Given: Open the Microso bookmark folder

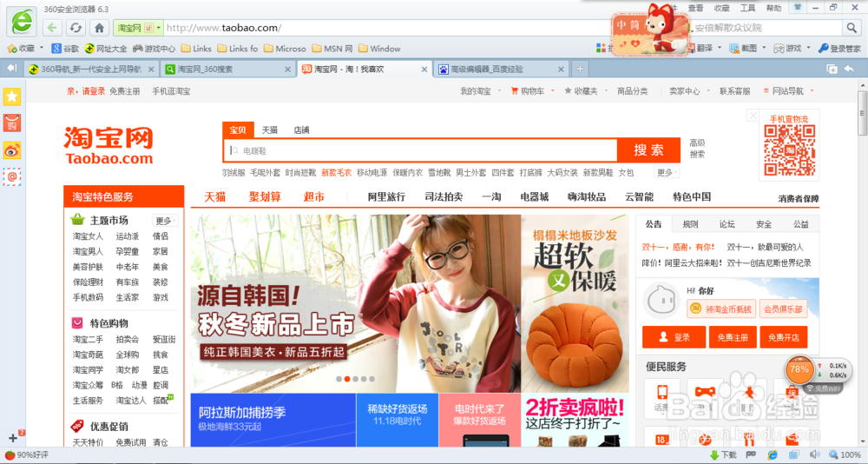Looking at the screenshot, I should 285,49.
